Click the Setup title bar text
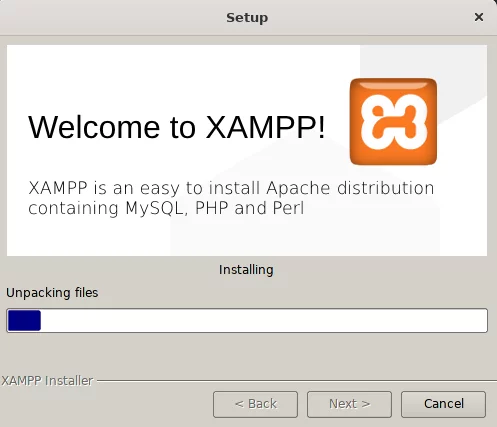The width and height of the screenshot is (497, 427). pos(247,18)
